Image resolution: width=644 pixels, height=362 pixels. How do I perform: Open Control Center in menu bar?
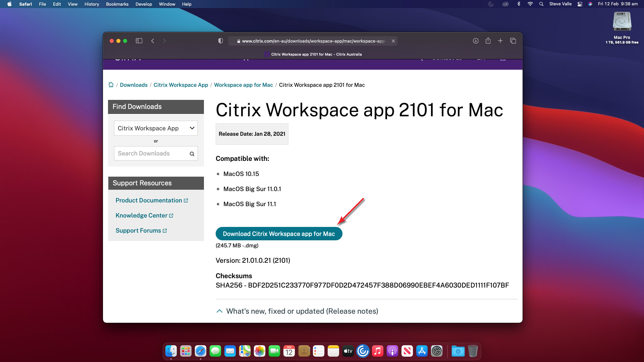[580, 4]
